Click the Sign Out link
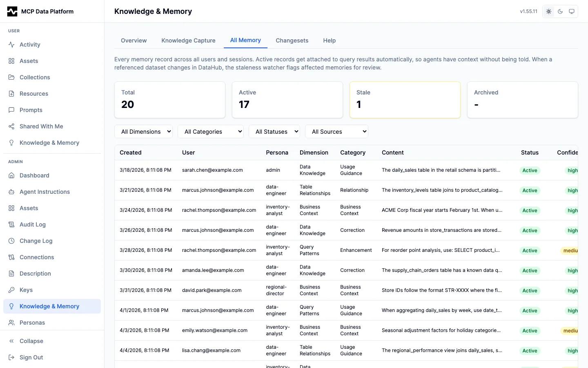Screen dimensions: 588x368 click(x=31, y=357)
